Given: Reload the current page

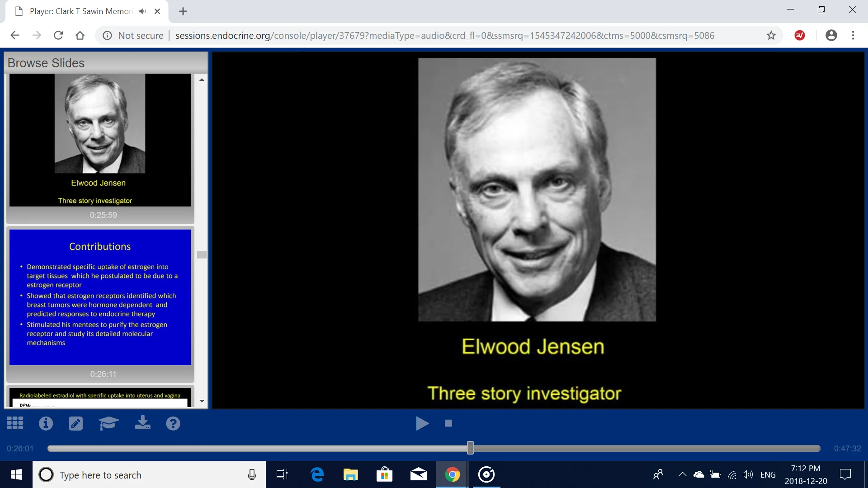Looking at the screenshot, I should coord(58,35).
